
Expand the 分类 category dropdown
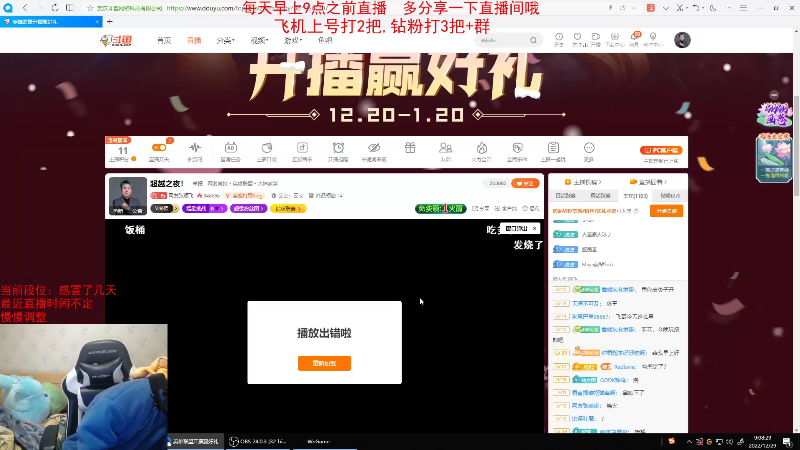(225, 40)
